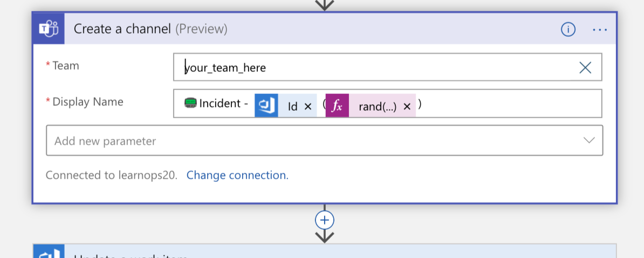Insert a new step with the plus button
644x258 pixels.
click(x=325, y=220)
